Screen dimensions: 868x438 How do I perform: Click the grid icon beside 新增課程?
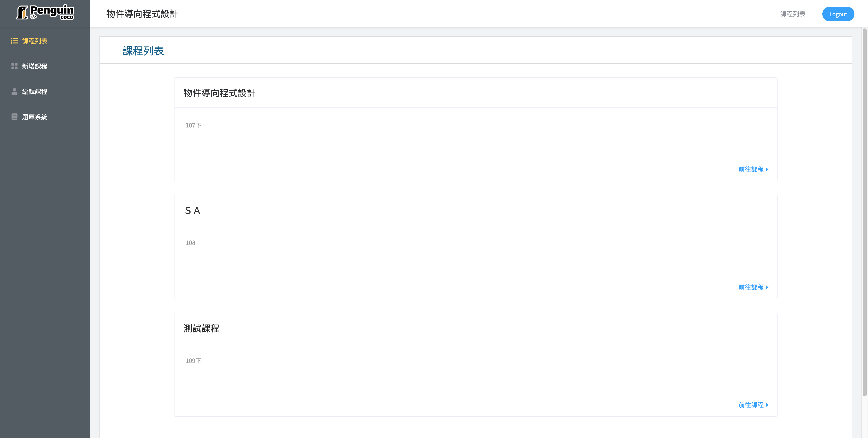pyautogui.click(x=14, y=66)
